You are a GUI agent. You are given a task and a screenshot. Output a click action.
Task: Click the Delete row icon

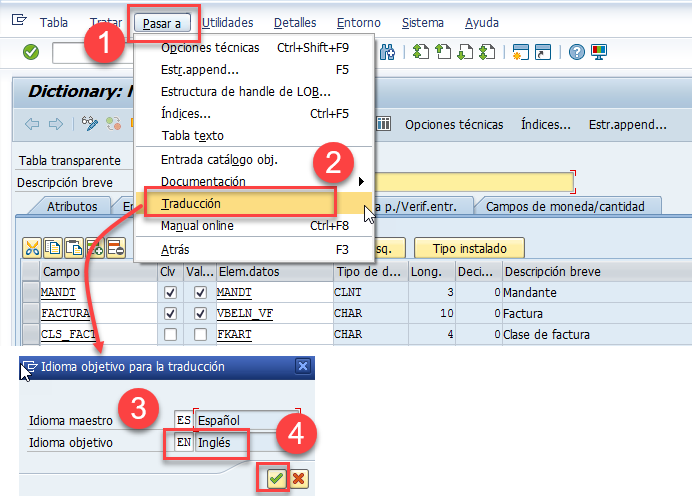116,248
